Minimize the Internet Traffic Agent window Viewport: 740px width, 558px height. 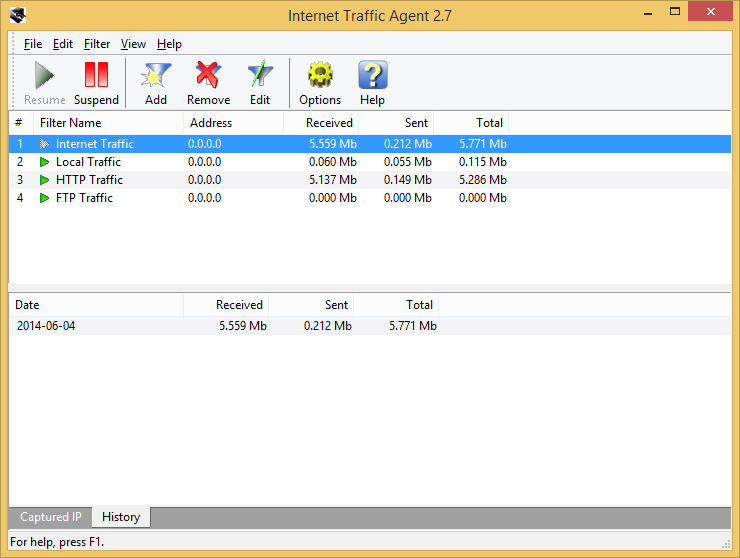648,13
